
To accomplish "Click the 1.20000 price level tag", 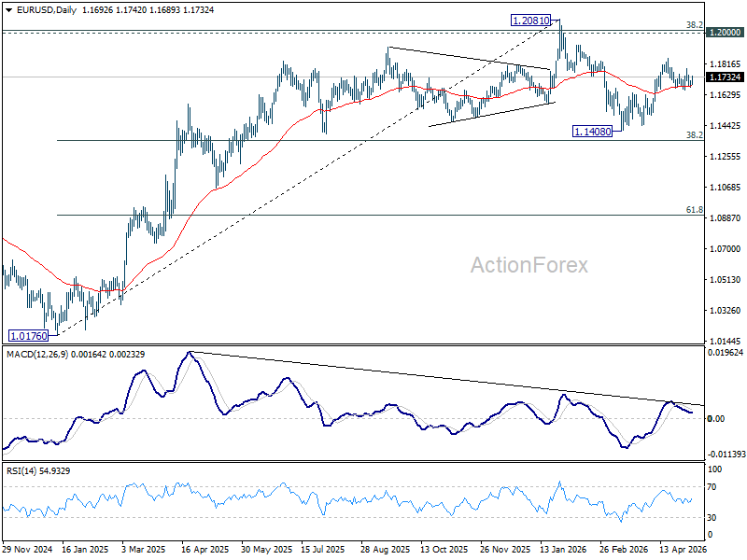I will point(725,33).
